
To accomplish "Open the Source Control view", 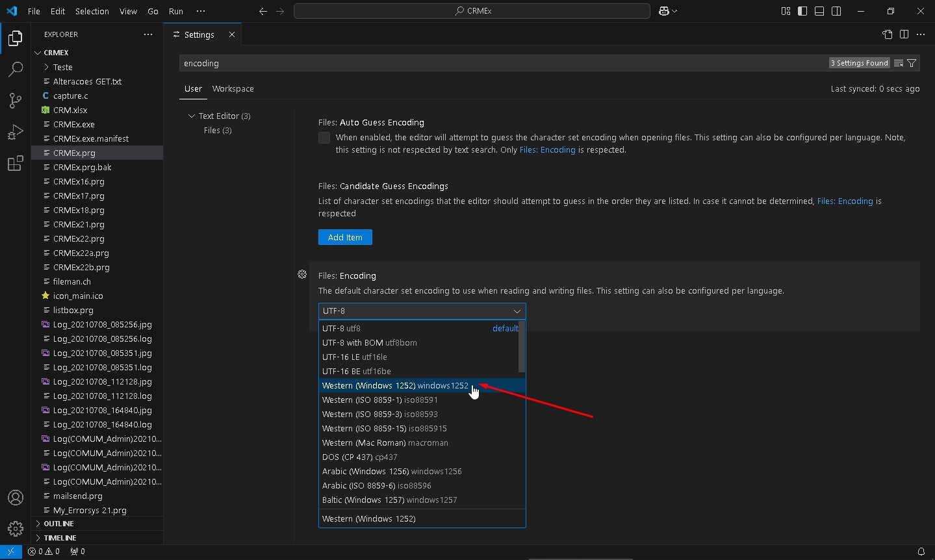I will click(x=15, y=100).
